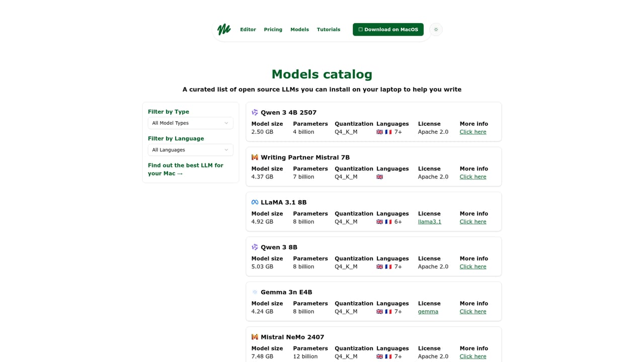
Task: Toggle the light/dark theme sun icon
Action: (x=436, y=30)
